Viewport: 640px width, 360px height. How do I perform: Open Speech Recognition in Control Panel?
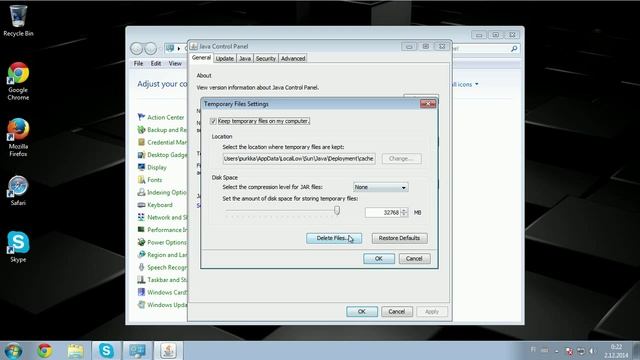162,267
